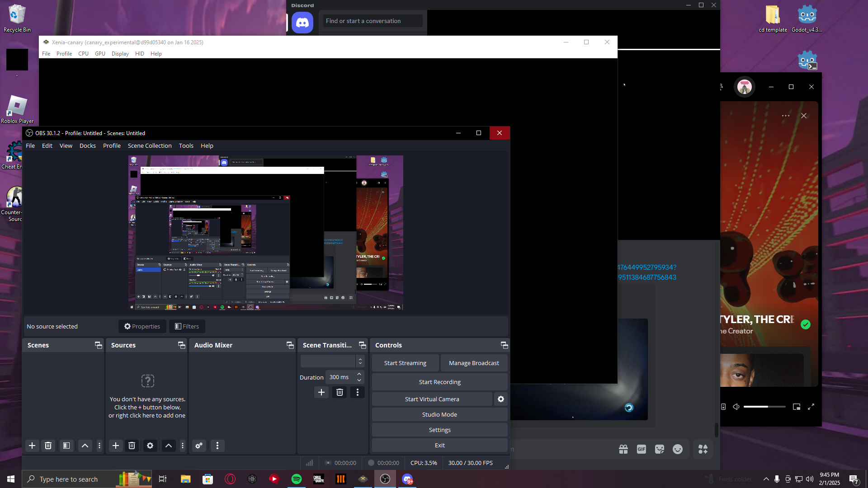The image size is (868, 488).
Task: Open the scene transition type combo box
Action: coord(332,361)
